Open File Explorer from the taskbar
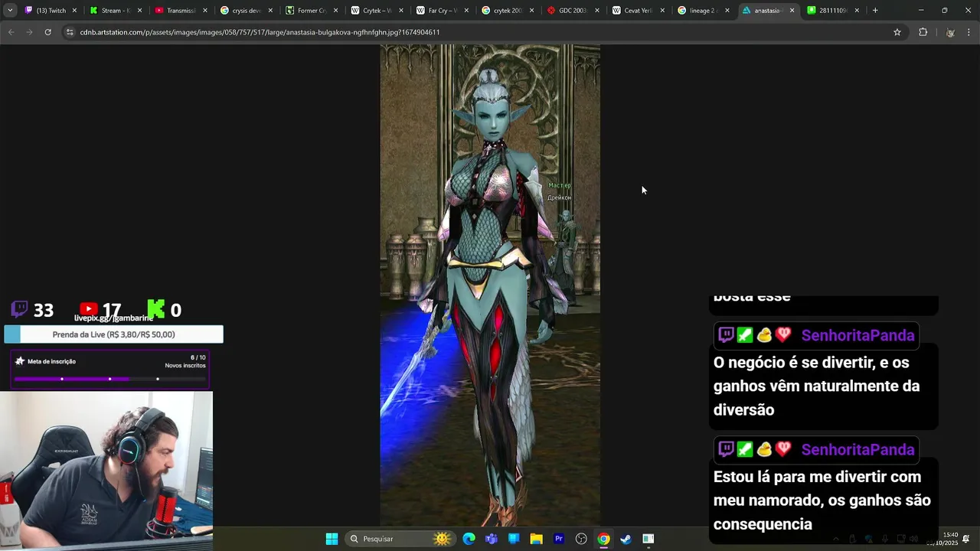980x551 pixels. tap(536, 539)
